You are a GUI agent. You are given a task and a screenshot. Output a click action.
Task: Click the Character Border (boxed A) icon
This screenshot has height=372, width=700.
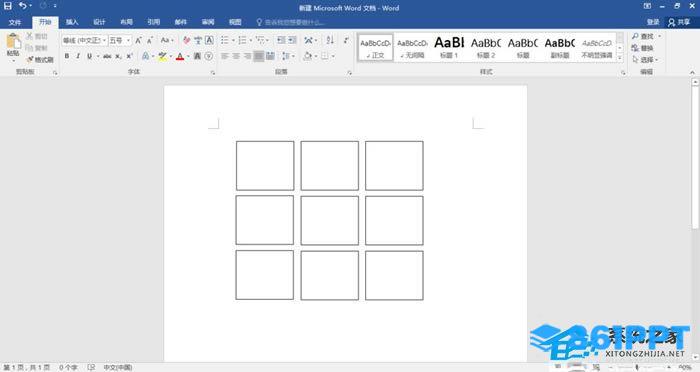(x=209, y=41)
